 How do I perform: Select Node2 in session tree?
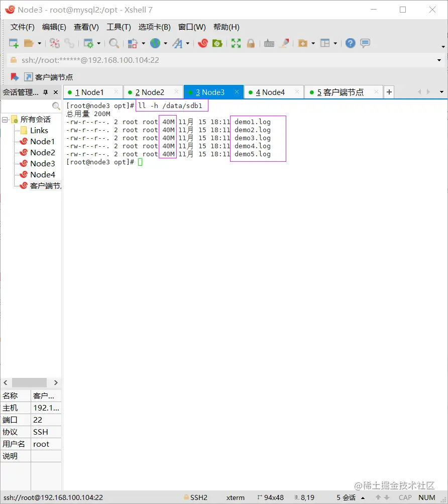pos(42,152)
